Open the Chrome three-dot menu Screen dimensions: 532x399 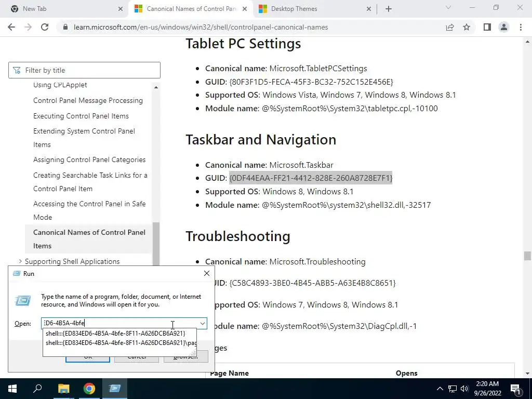click(521, 27)
